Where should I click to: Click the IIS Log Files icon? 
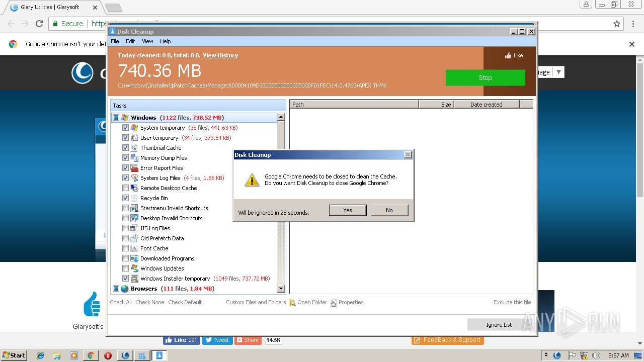point(134,228)
